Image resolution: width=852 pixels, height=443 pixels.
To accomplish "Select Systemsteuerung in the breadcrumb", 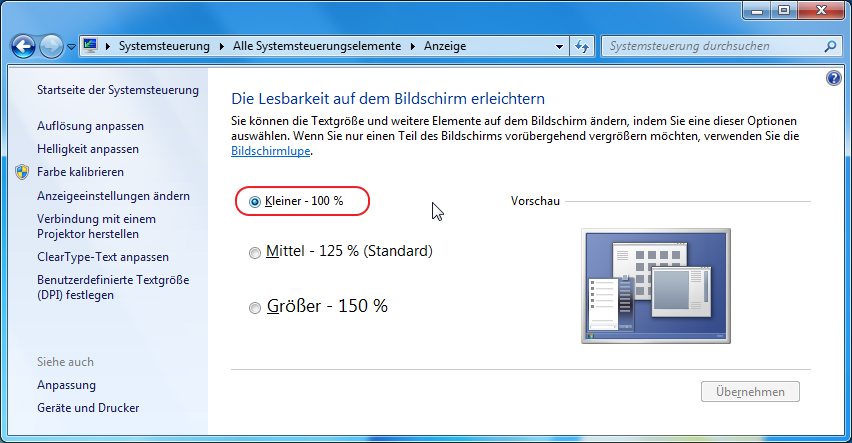I will click(164, 46).
